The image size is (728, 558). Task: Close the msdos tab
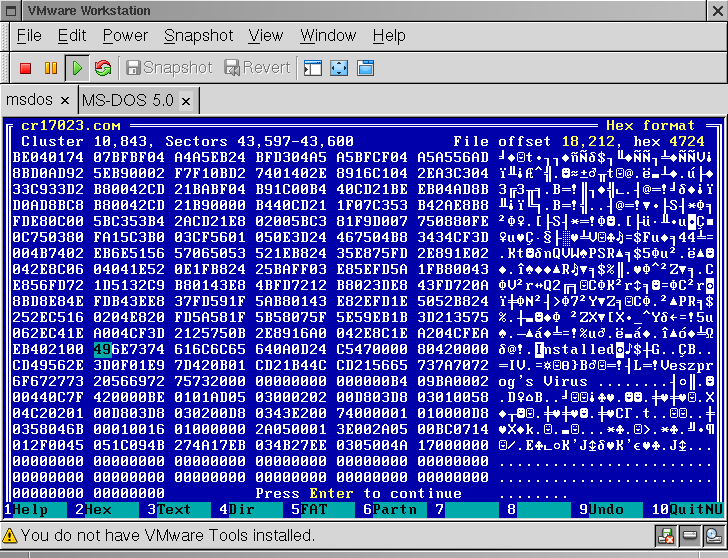(65, 101)
